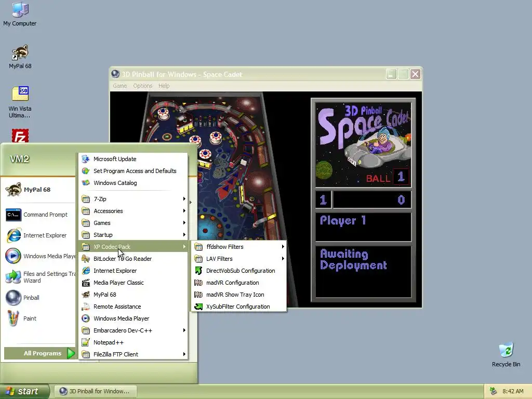
Task: Click the MyPal 68 raccoon icon in pinned list
Action: pyautogui.click(x=13, y=190)
